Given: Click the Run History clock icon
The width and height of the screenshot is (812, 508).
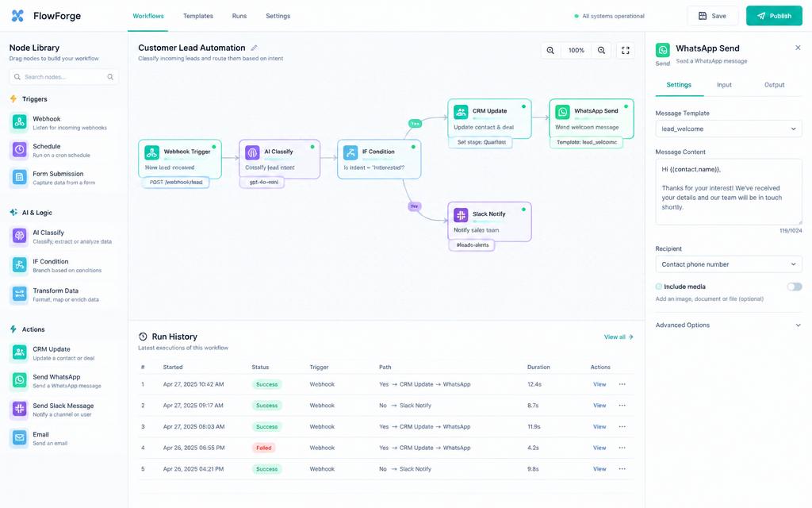Looking at the screenshot, I should (143, 337).
